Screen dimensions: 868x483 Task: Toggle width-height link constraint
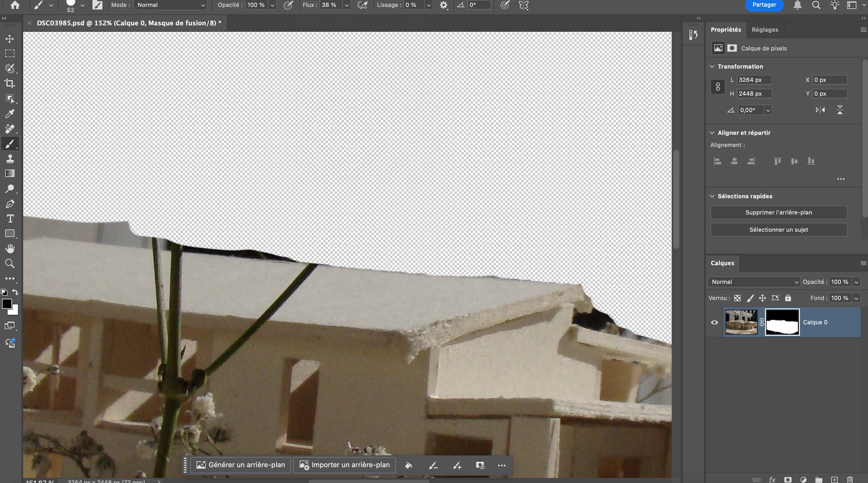[718, 87]
